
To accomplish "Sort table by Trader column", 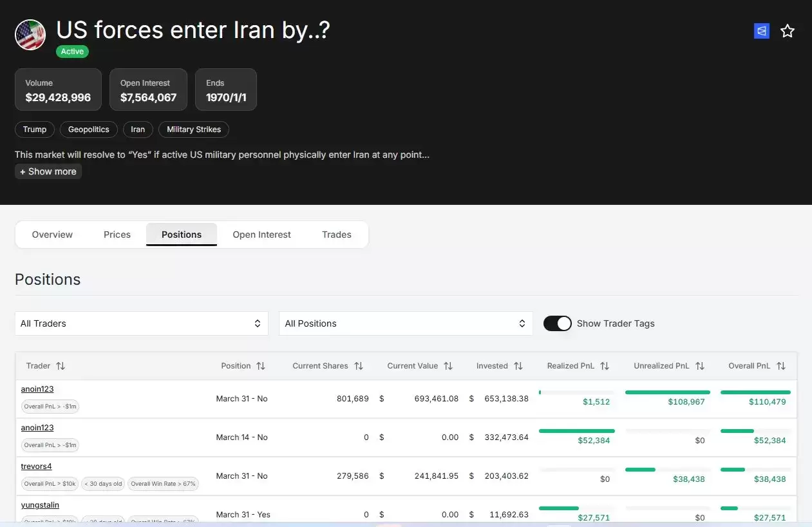I will 61,366.
